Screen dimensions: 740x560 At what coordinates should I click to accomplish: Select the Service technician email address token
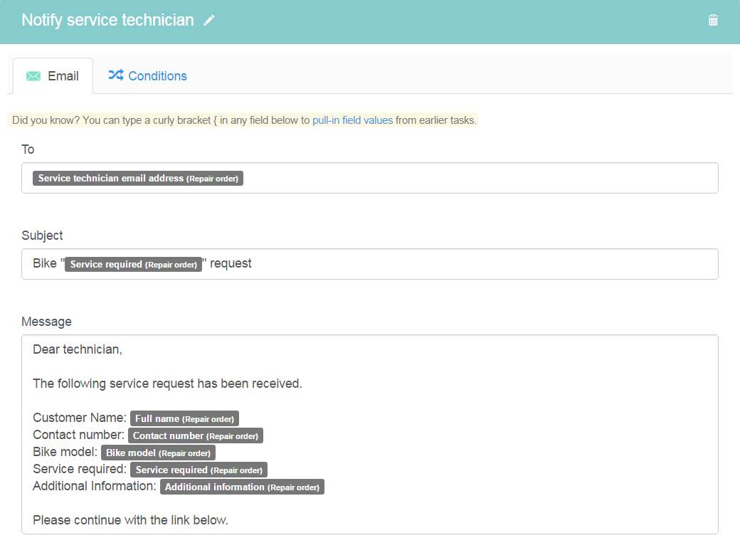[138, 179]
